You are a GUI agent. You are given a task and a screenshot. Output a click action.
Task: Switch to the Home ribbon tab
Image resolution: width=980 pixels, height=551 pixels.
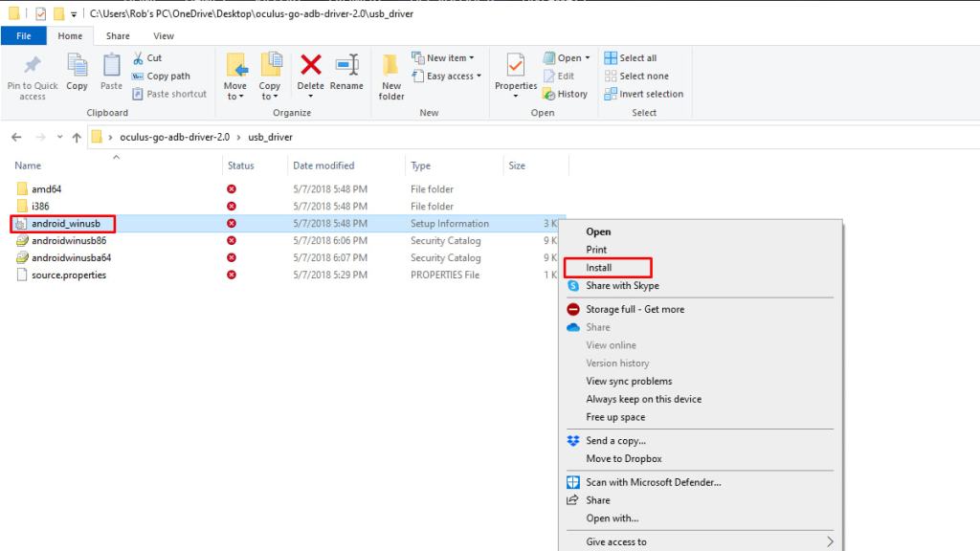pyautogui.click(x=70, y=36)
